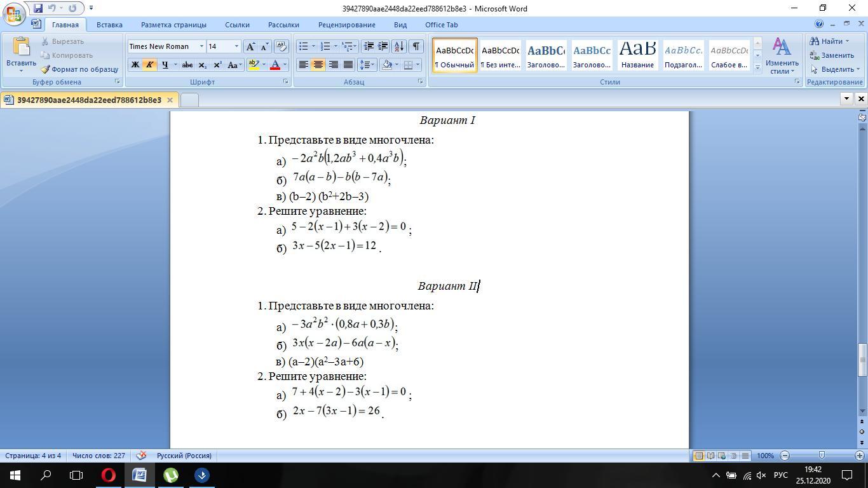Click the vertical scrollbar thumb
Image resolution: width=868 pixels, height=488 pixels.
862,360
